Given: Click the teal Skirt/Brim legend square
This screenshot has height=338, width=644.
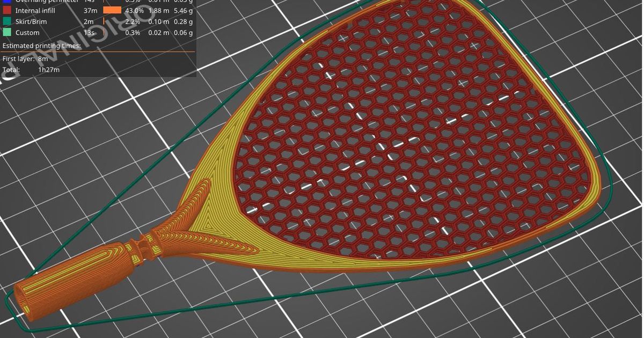Looking at the screenshot, I should click(6, 21).
